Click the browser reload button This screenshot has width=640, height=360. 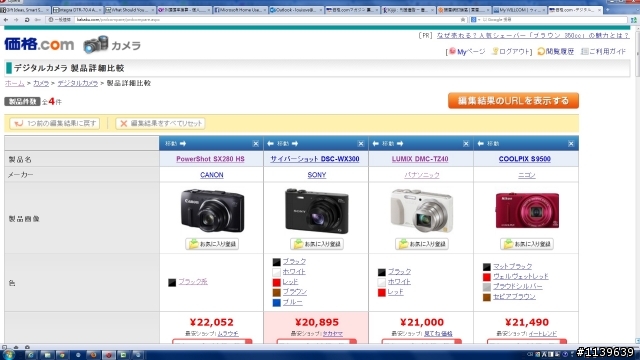pyautogui.click(x=27, y=20)
